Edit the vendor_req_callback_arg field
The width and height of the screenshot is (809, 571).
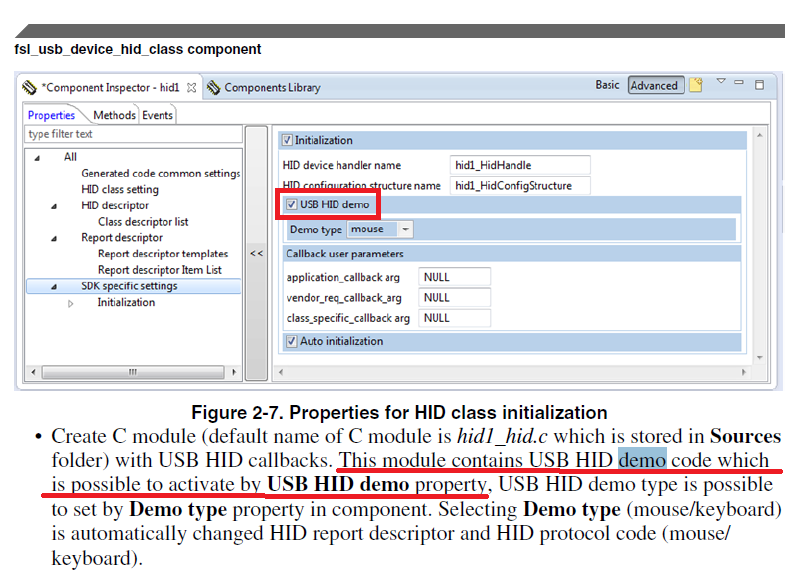coord(455,298)
